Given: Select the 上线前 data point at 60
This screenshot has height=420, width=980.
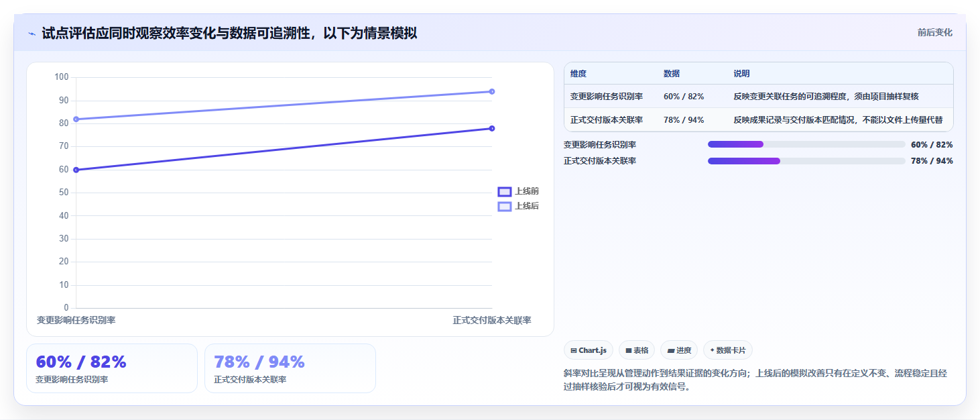Looking at the screenshot, I should pyautogui.click(x=76, y=170).
